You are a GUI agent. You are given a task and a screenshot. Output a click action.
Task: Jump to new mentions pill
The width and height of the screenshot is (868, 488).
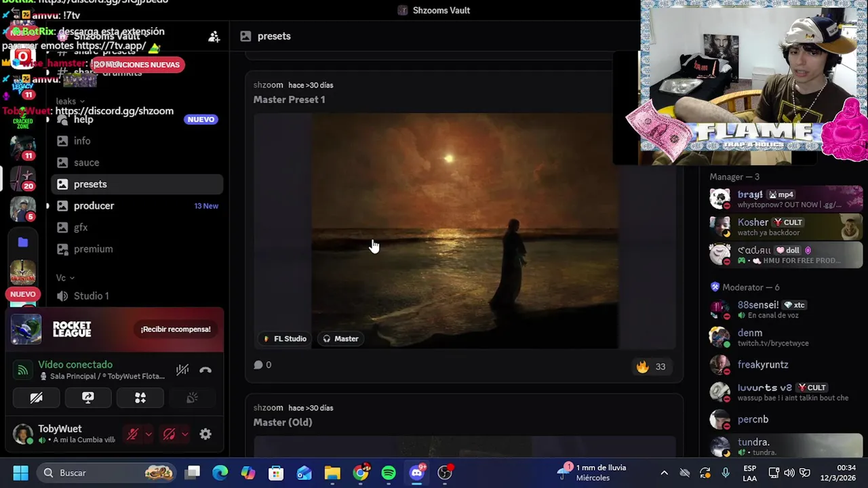(x=138, y=65)
